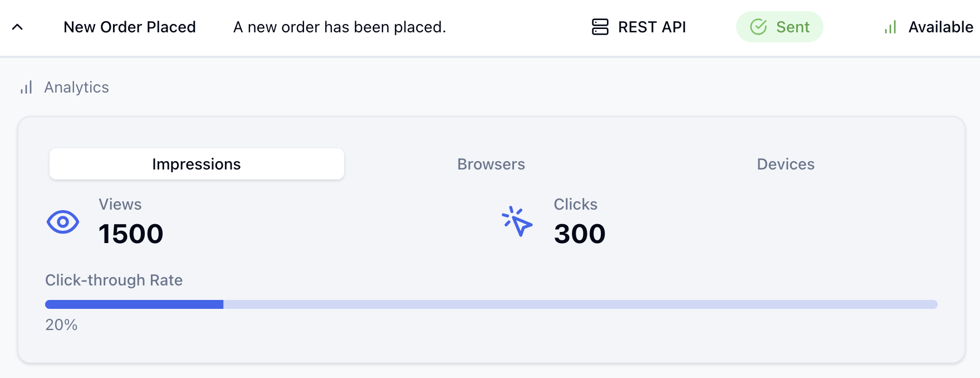Click the New Order Placed title
This screenshot has width=980, height=378.
coord(130,27)
